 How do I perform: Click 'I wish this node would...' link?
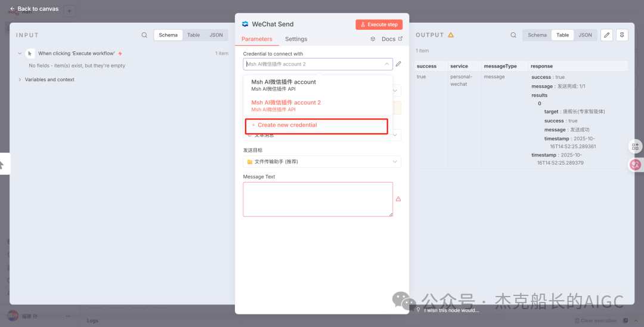coord(451,310)
